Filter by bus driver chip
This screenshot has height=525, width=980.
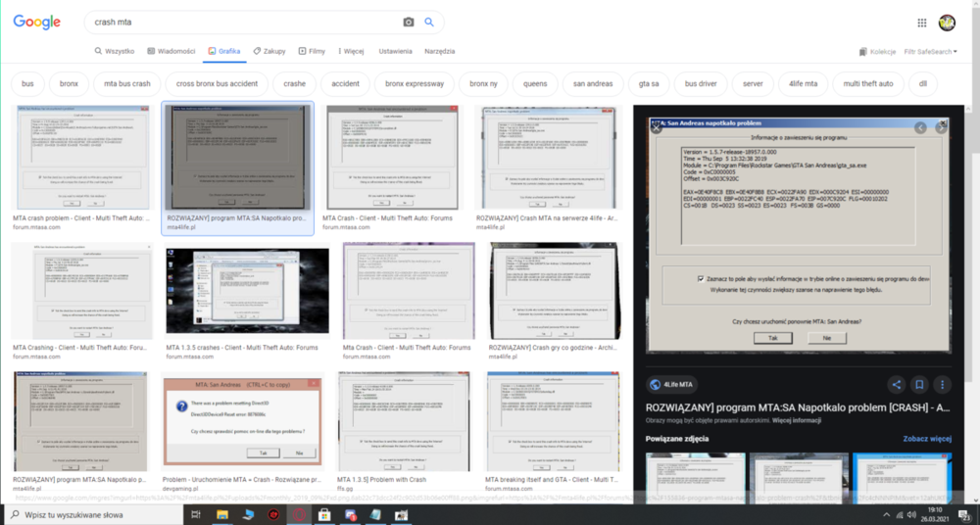701,84
